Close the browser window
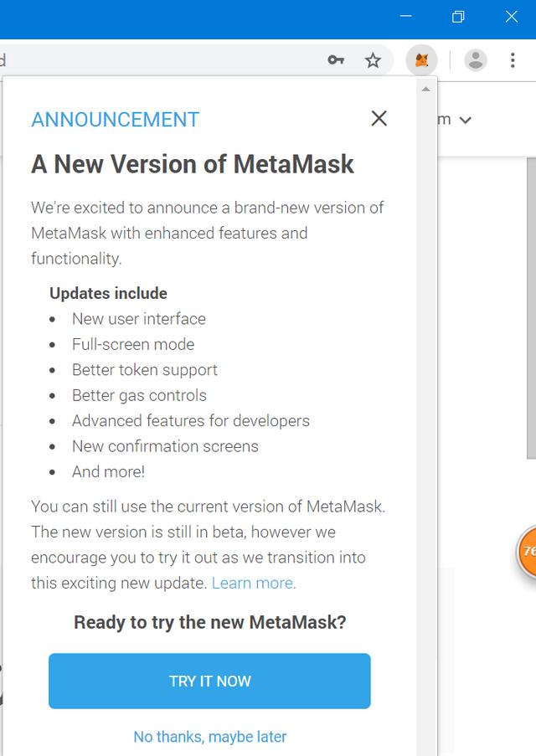This screenshot has width=536, height=756. point(512,17)
